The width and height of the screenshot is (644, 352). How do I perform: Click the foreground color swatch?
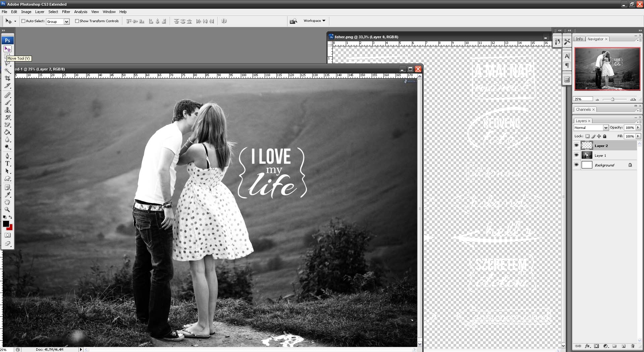(6, 224)
